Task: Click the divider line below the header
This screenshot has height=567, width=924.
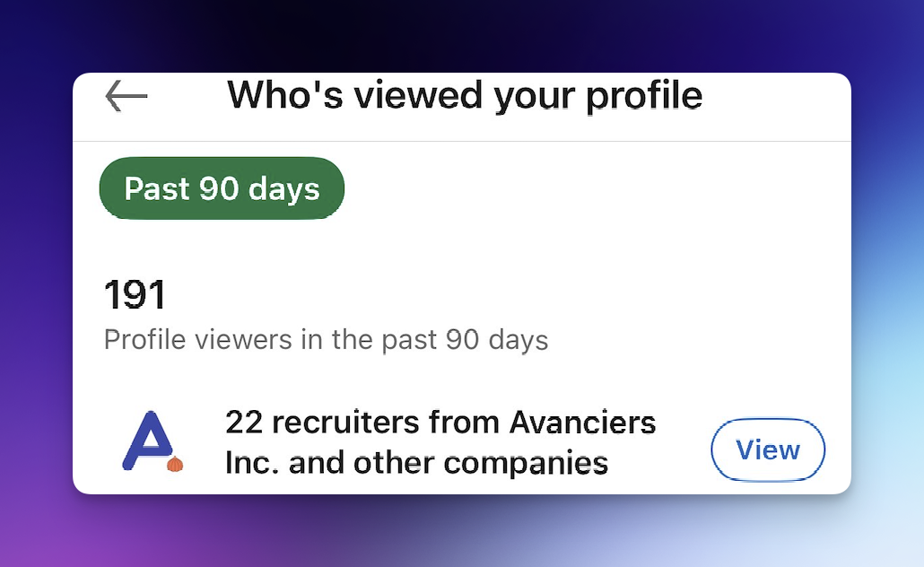Action: [461, 141]
